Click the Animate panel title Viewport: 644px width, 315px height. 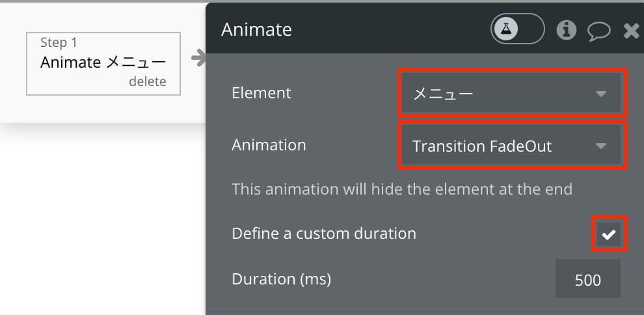(x=256, y=29)
